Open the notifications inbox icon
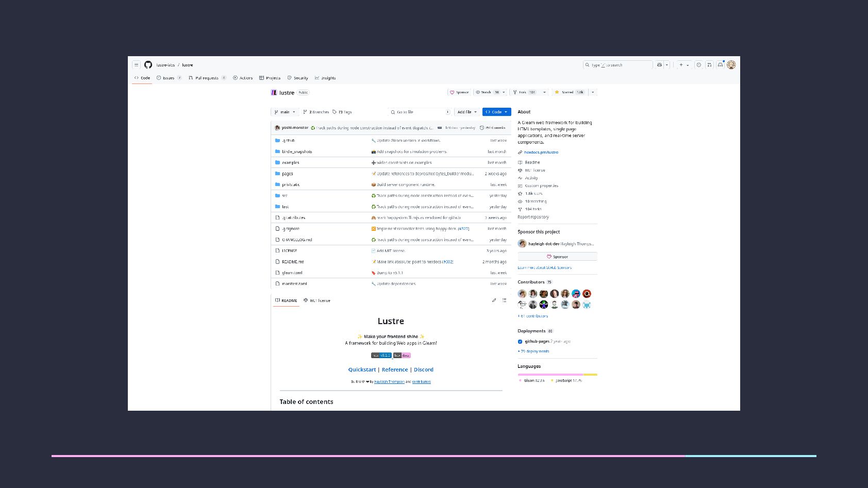Viewport: 868px width, 488px height. pyautogui.click(x=721, y=65)
